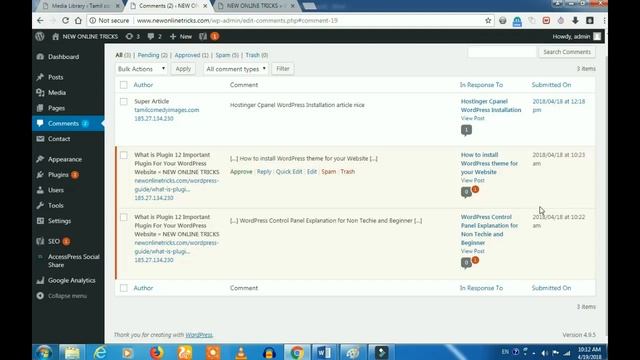The image size is (640, 360).
Task: Open Microsoft Word from the taskbar
Action: pos(324,352)
